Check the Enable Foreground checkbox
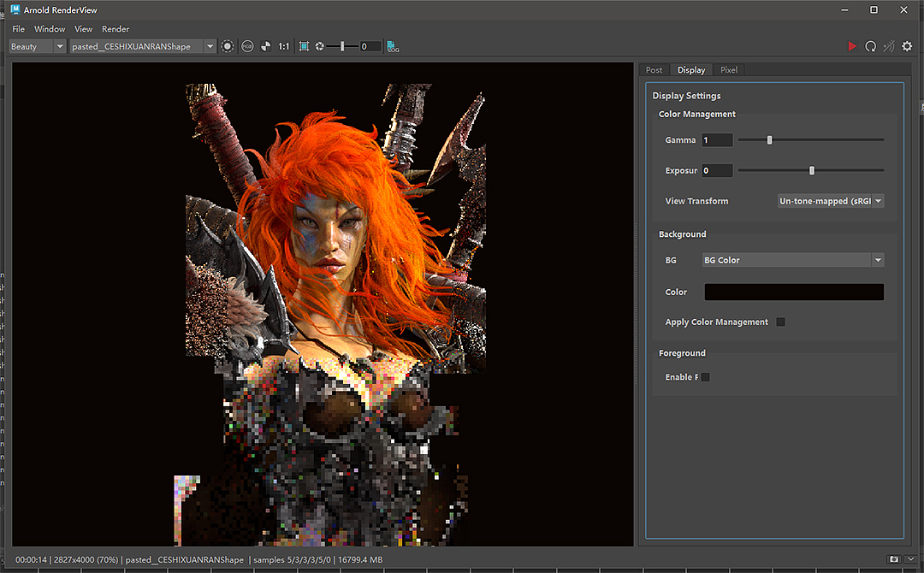 click(706, 377)
